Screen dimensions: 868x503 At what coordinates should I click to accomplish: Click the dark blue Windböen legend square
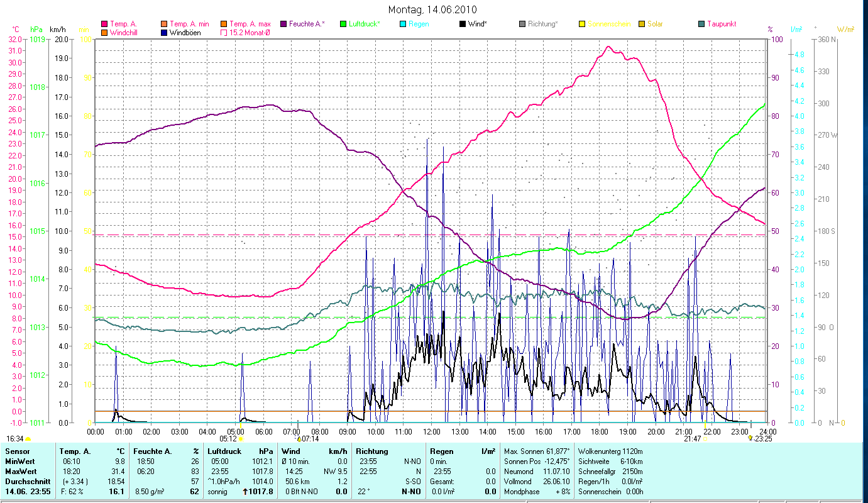click(164, 33)
